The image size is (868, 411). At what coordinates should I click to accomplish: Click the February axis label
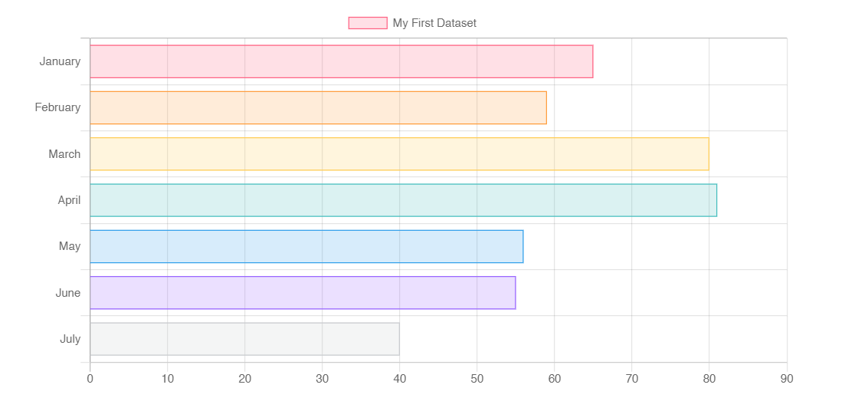(x=57, y=107)
